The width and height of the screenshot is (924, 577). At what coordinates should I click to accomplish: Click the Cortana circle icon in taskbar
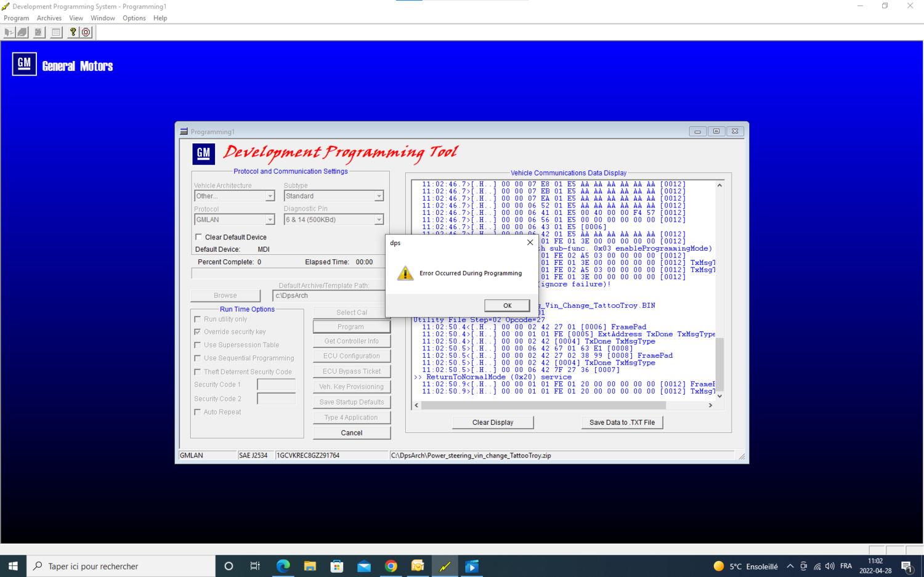point(229,566)
